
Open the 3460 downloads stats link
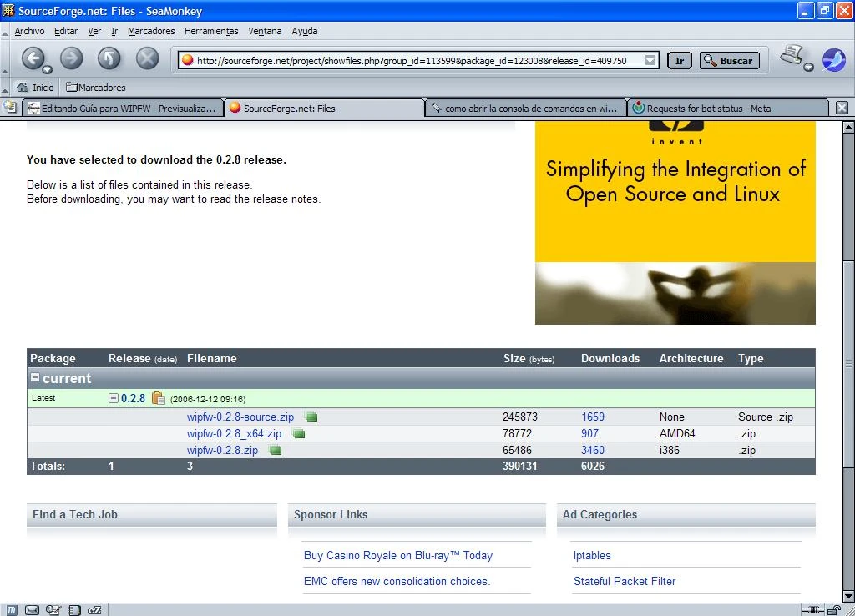click(x=593, y=450)
